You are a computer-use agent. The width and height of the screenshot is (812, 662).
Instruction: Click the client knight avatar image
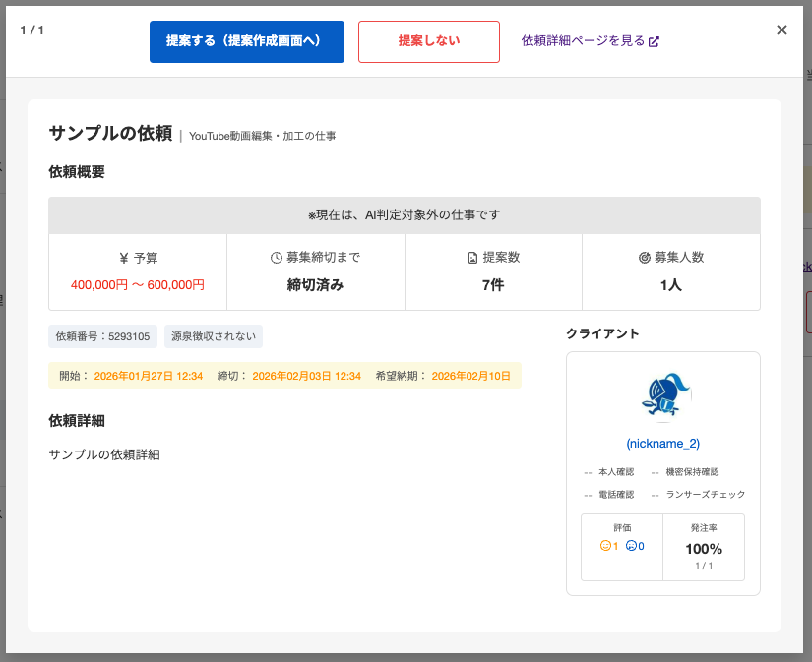(x=663, y=396)
